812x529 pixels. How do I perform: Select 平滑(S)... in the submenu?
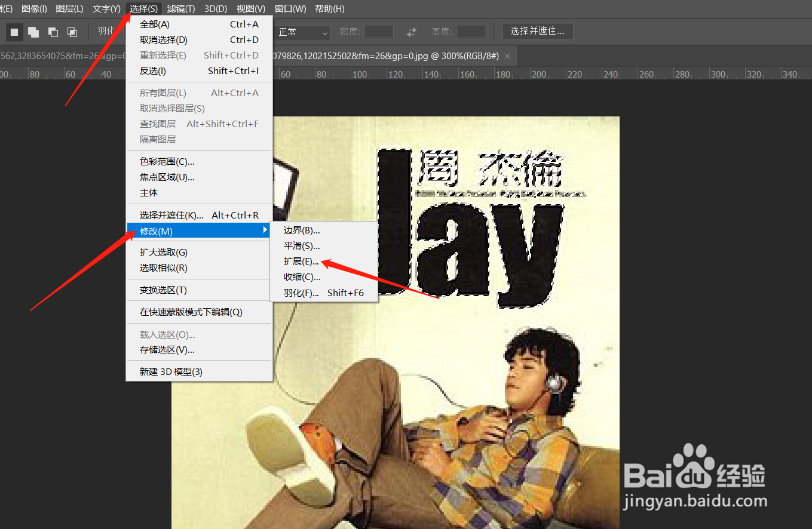(324, 246)
